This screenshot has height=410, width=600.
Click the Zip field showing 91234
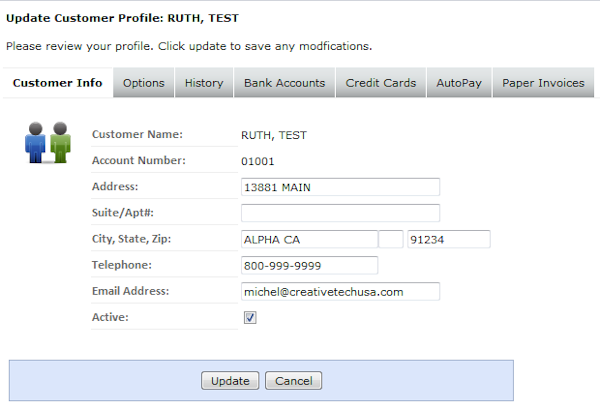[x=448, y=239]
